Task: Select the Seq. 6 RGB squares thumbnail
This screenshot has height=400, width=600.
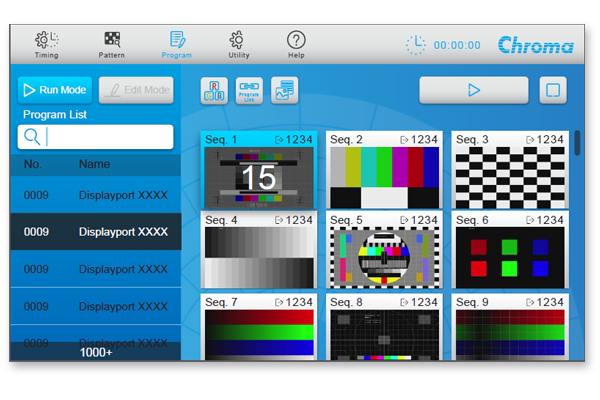Action: tap(510, 250)
